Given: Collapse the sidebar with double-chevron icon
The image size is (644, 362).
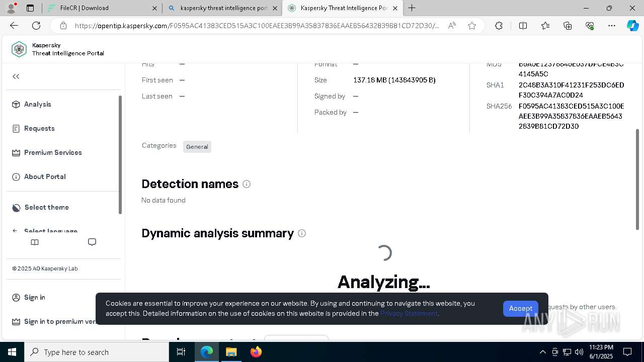Looking at the screenshot, I should [16, 76].
